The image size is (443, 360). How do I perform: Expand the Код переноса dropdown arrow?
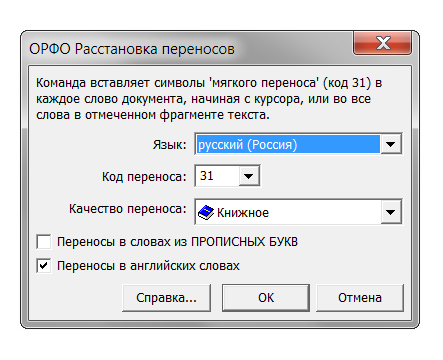pyautogui.click(x=249, y=176)
